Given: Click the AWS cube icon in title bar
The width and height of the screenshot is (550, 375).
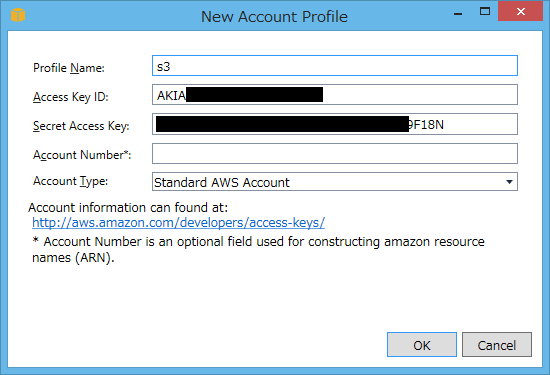Looking at the screenshot, I should coord(18,15).
